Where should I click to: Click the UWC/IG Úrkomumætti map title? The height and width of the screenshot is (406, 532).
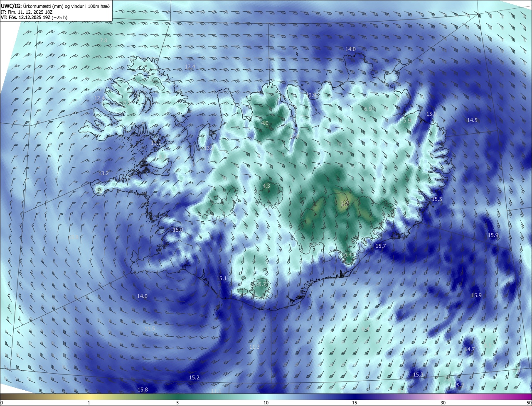pos(55,6)
